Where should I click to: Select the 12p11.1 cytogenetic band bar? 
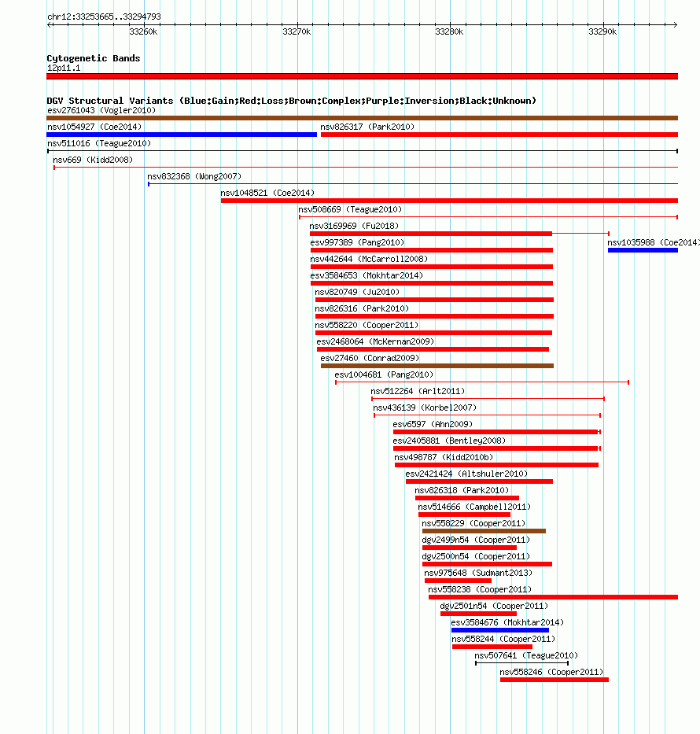362,76
